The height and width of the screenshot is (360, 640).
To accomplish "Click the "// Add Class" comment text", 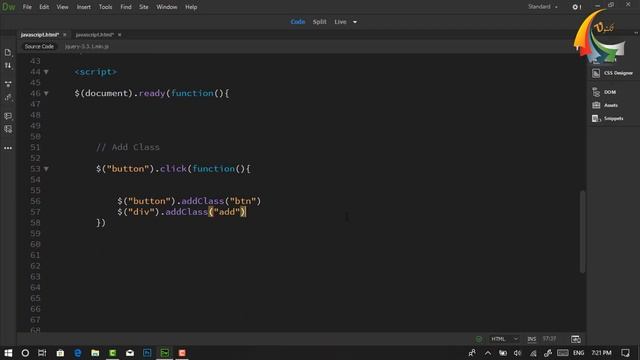I will pos(128,147).
